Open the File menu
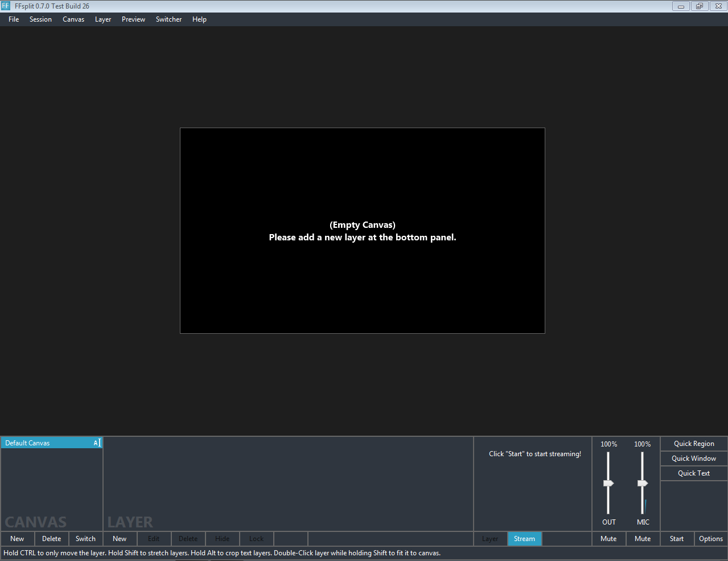The image size is (728, 561). click(14, 19)
